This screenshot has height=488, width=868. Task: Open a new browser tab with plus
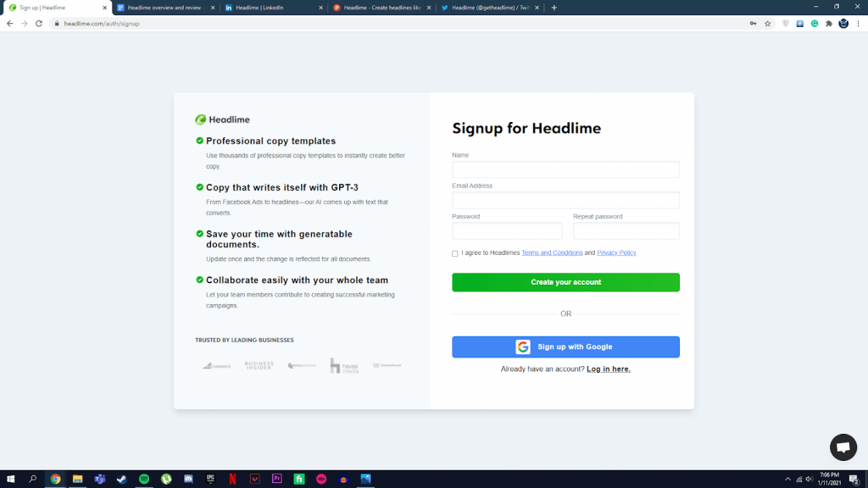pyautogui.click(x=554, y=8)
